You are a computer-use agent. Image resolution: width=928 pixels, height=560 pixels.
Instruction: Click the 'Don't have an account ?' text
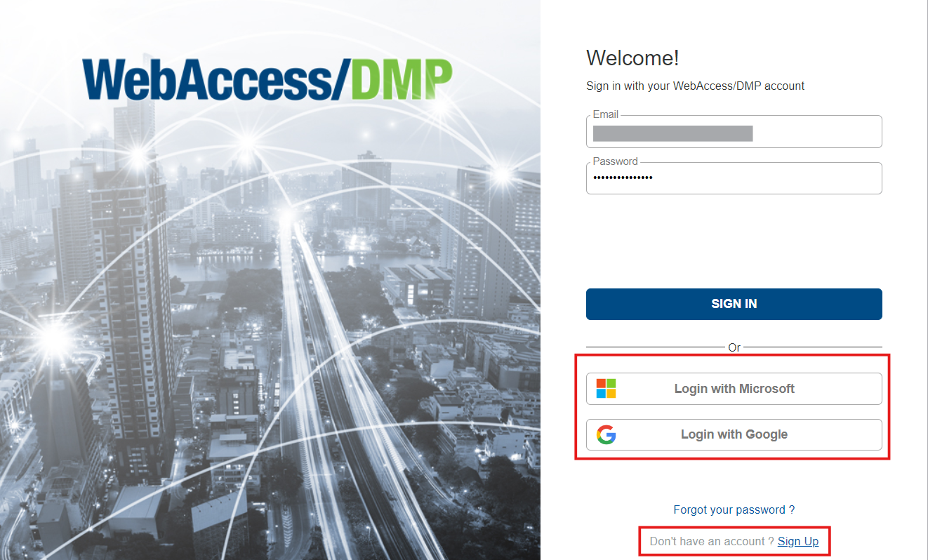[x=712, y=541]
